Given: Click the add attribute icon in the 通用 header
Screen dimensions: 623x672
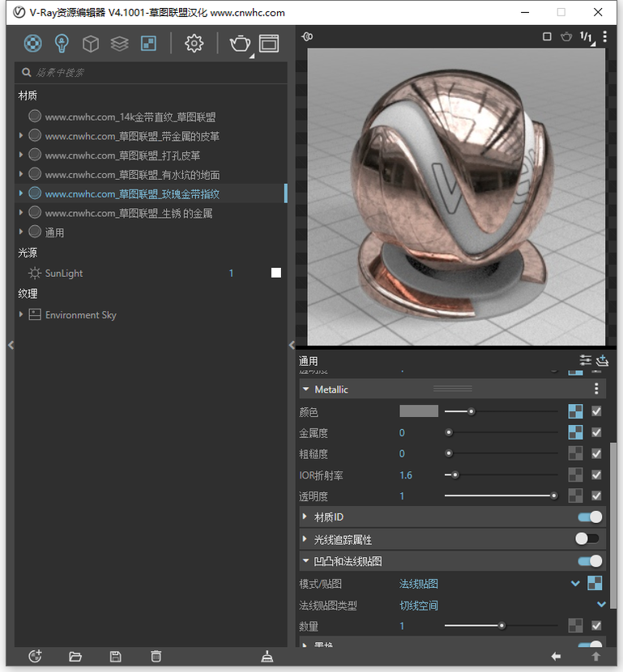Looking at the screenshot, I should (x=602, y=360).
